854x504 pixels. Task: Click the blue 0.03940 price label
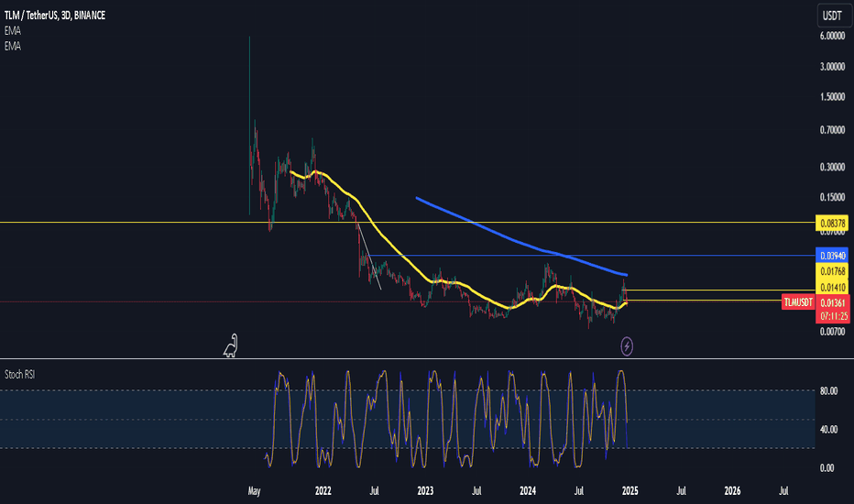(x=833, y=256)
